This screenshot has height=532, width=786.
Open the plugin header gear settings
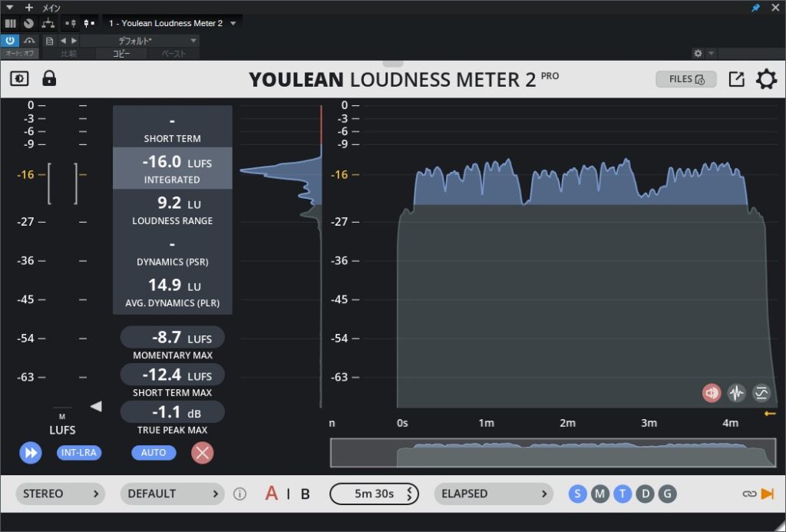(x=698, y=53)
